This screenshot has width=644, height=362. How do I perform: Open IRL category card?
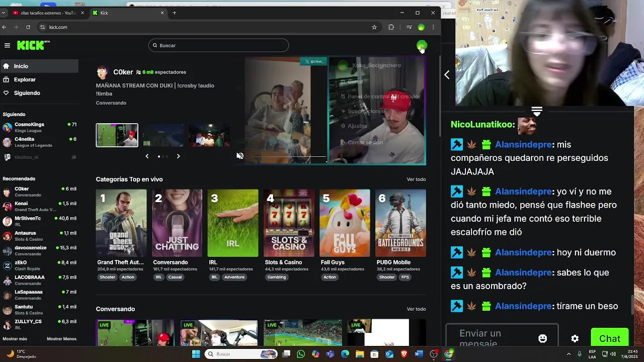233,223
